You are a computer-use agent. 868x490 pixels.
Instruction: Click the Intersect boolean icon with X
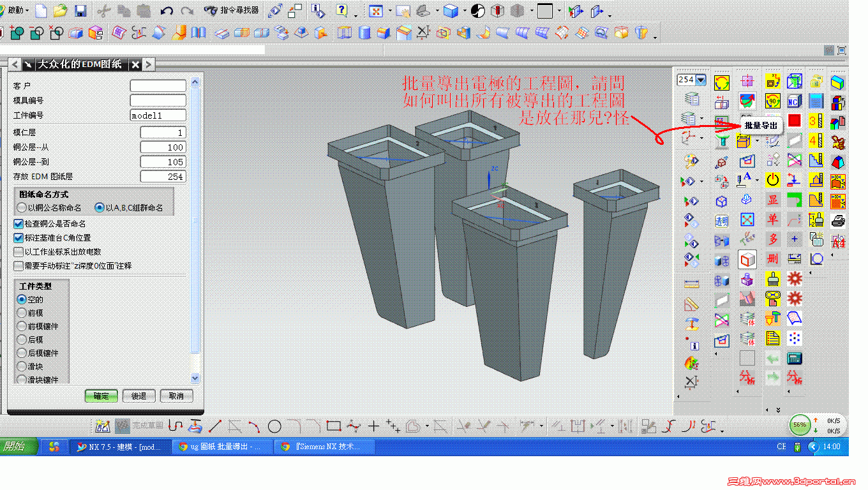click(x=56, y=32)
